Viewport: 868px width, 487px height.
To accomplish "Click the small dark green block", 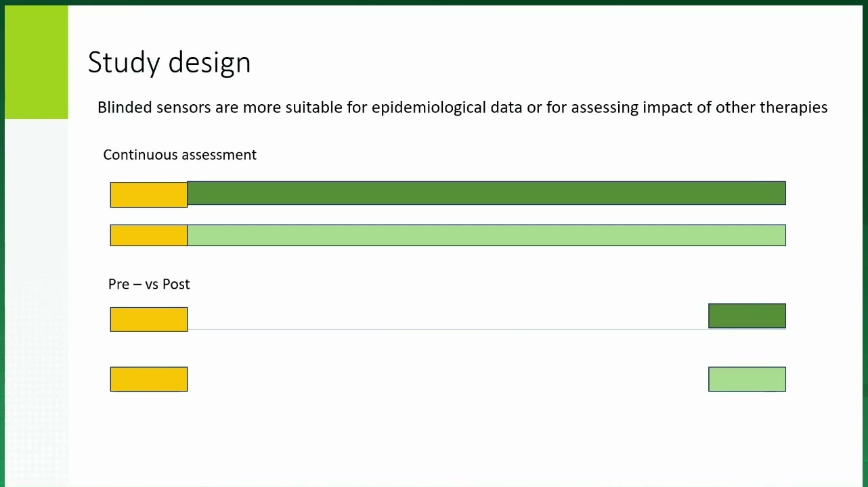I will pyautogui.click(x=747, y=316).
